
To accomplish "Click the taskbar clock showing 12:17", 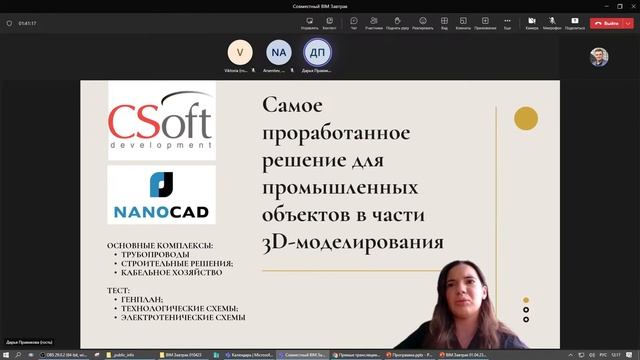I will pos(616,355).
